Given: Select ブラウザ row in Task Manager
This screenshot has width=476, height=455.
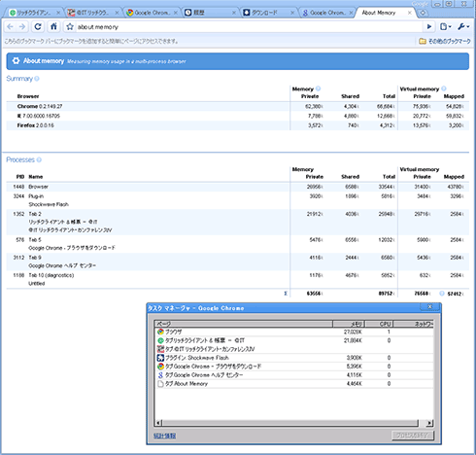Looking at the screenshot, I should pos(294,332).
